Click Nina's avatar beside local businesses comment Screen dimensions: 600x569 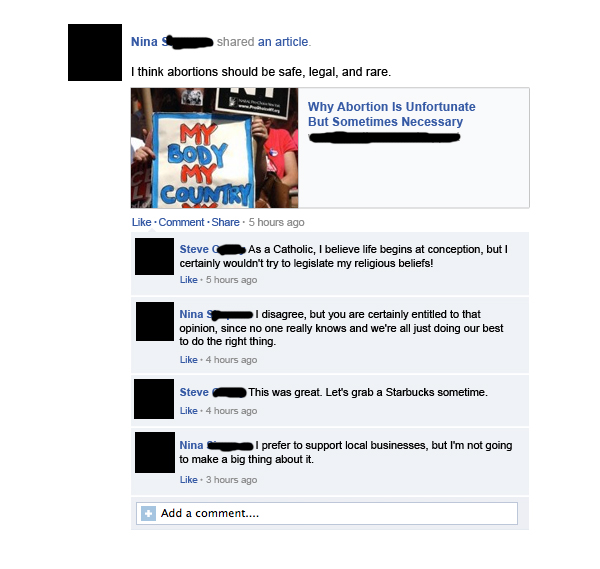(155, 453)
